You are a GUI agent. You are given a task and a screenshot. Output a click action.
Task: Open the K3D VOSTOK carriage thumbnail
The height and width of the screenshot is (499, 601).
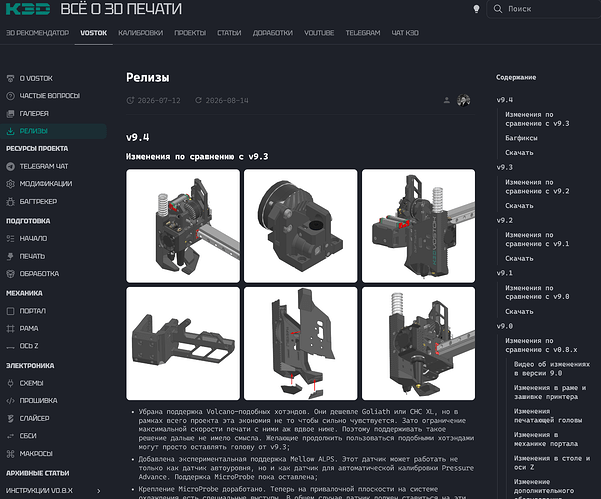[x=418, y=226]
